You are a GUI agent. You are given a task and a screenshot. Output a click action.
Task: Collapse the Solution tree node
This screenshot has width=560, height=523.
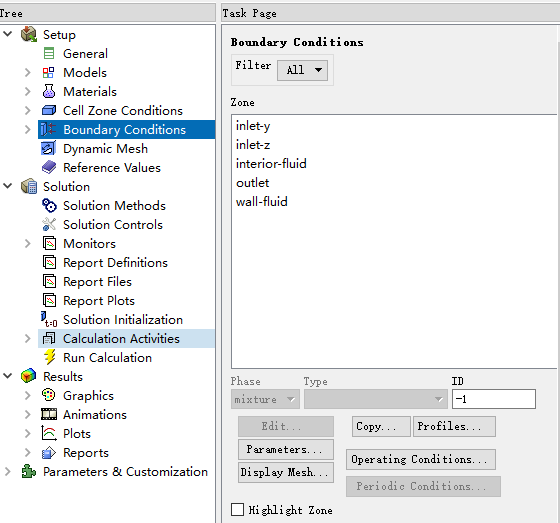click(x=8, y=186)
